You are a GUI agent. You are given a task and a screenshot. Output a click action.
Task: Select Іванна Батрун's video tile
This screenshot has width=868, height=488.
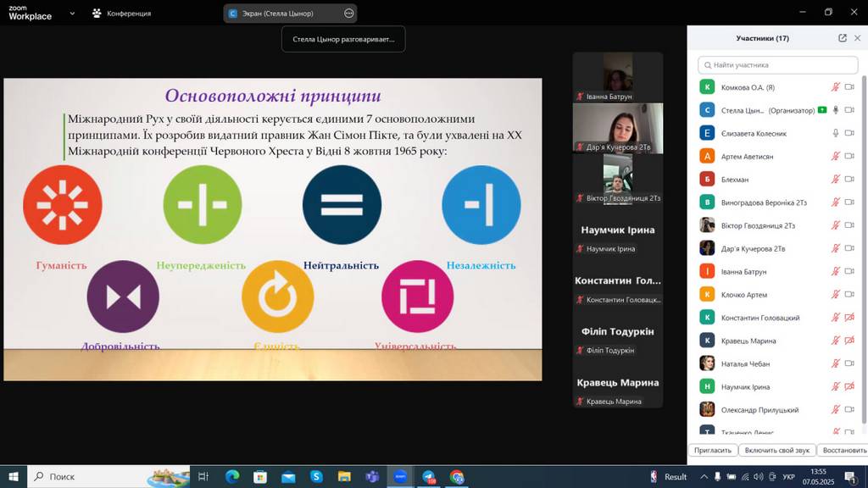click(x=618, y=77)
